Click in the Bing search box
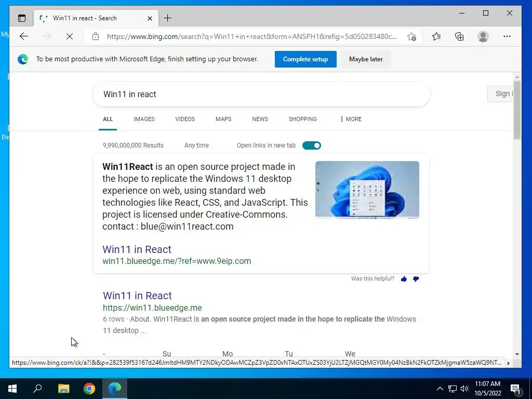The height and width of the screenshot is (399, 532). coord(261,95)
